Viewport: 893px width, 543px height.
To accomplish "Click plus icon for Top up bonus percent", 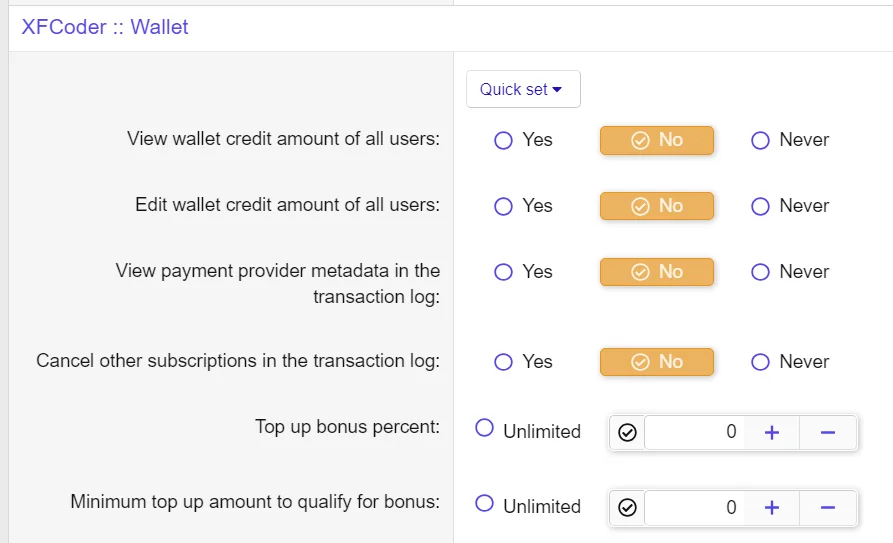I will coord(772,432).
